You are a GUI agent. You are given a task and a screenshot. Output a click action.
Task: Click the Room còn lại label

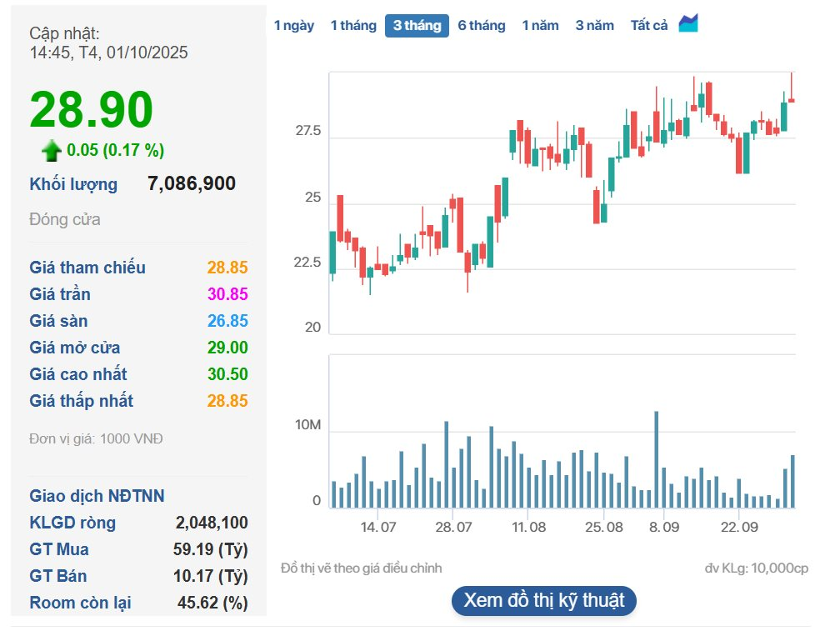coord(80,603)
